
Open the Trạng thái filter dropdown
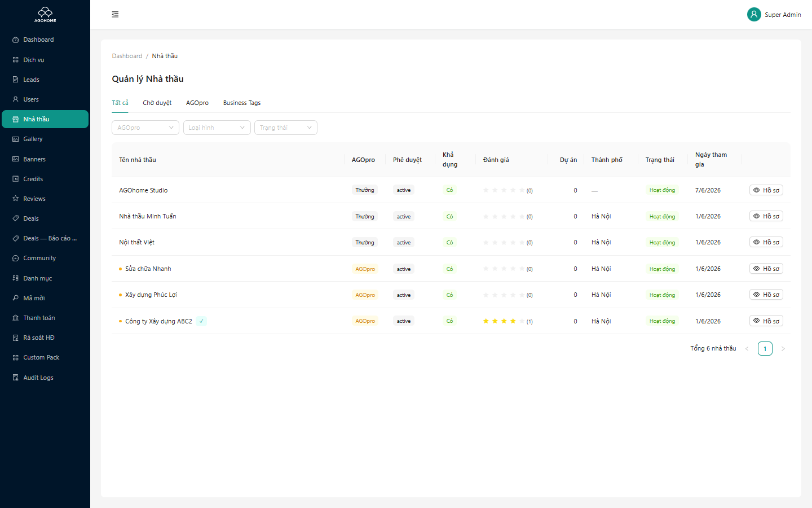click(286, 128)
